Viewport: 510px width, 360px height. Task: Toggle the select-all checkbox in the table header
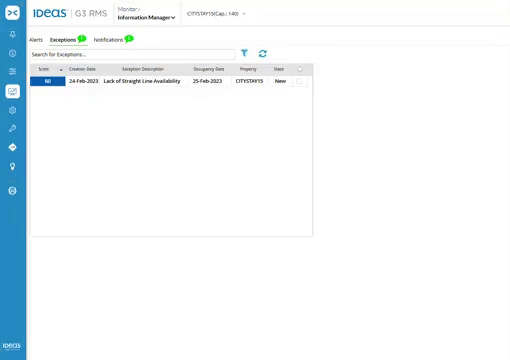(x=300, y=69)
